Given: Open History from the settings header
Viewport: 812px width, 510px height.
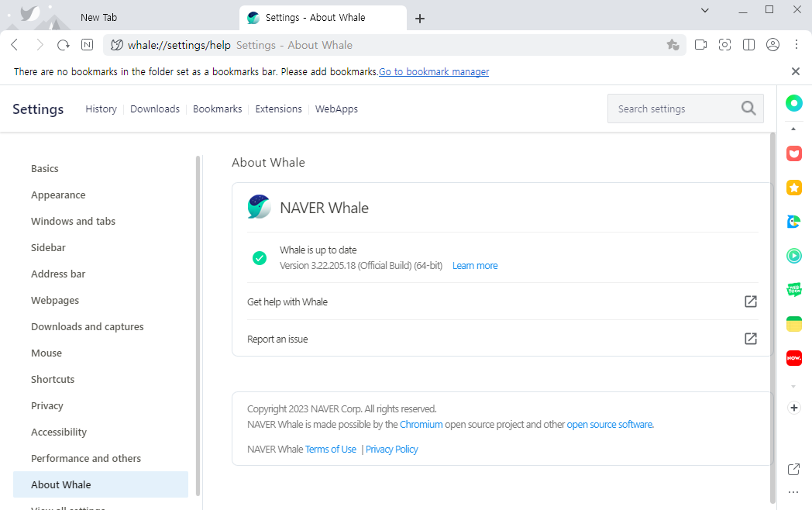Looking at the screenshot, I should 101,109.
